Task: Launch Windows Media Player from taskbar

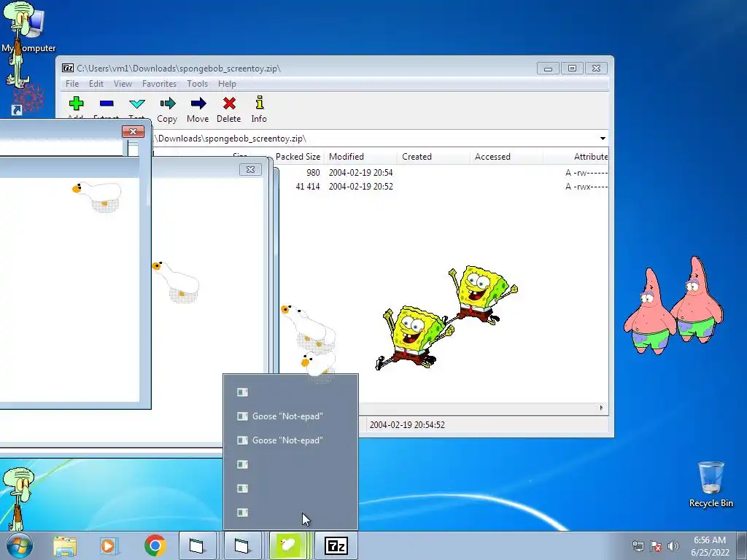Action: coord(109,545)
